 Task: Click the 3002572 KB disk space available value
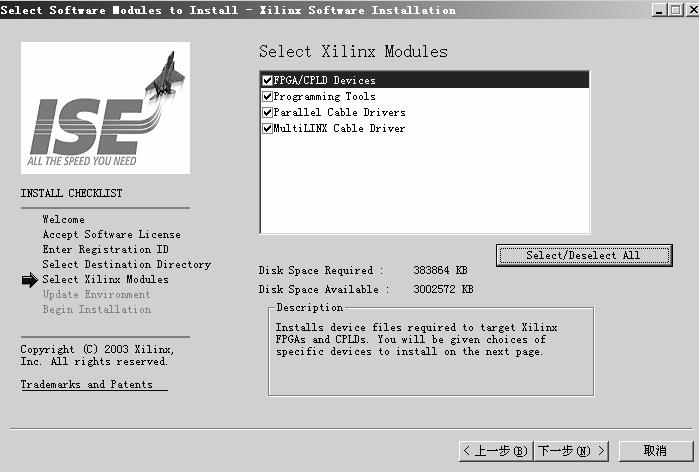[x=443, y=289]
